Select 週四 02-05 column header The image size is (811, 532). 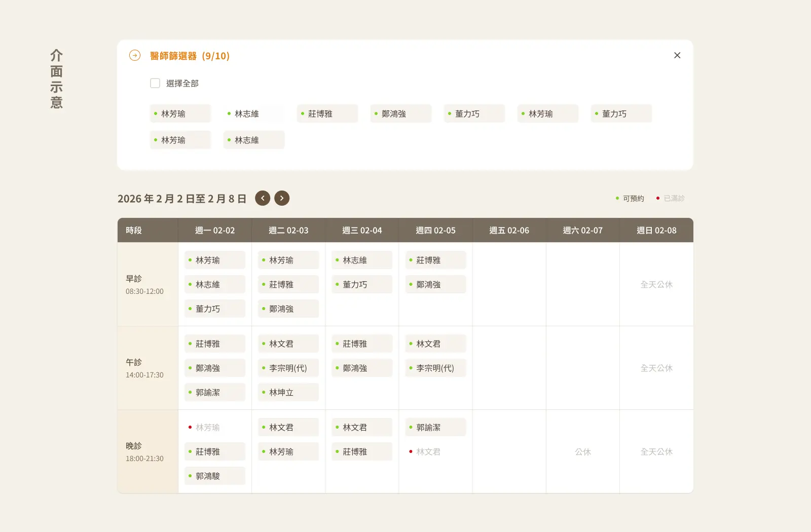click(x=435, y=230)
